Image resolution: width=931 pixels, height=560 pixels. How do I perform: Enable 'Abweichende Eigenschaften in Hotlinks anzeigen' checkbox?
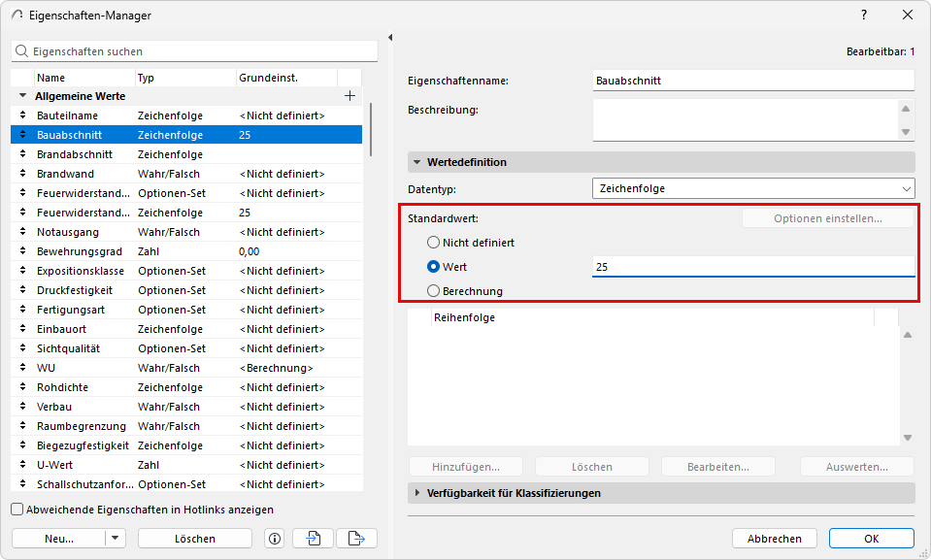coord(17,510)
